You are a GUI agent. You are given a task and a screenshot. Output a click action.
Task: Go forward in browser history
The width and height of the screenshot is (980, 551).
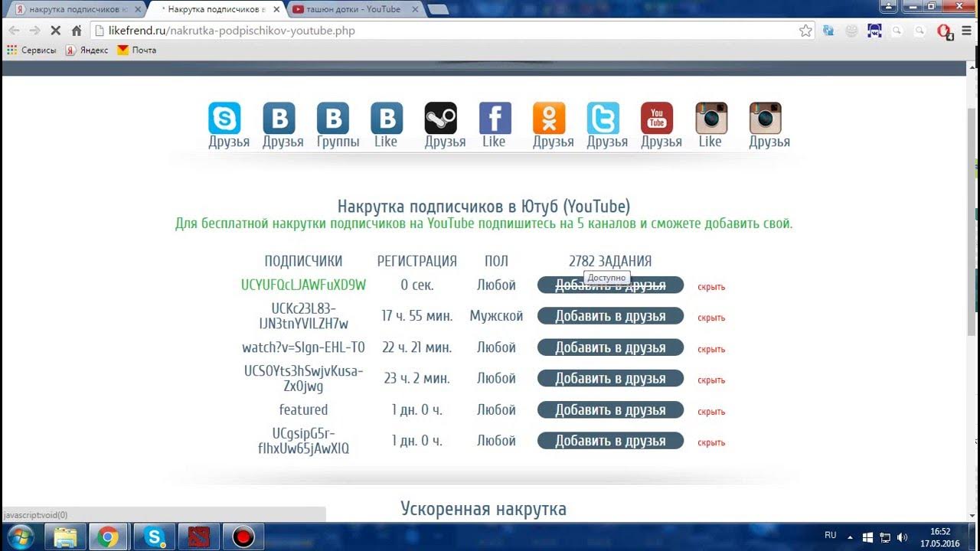pos(34,31)
